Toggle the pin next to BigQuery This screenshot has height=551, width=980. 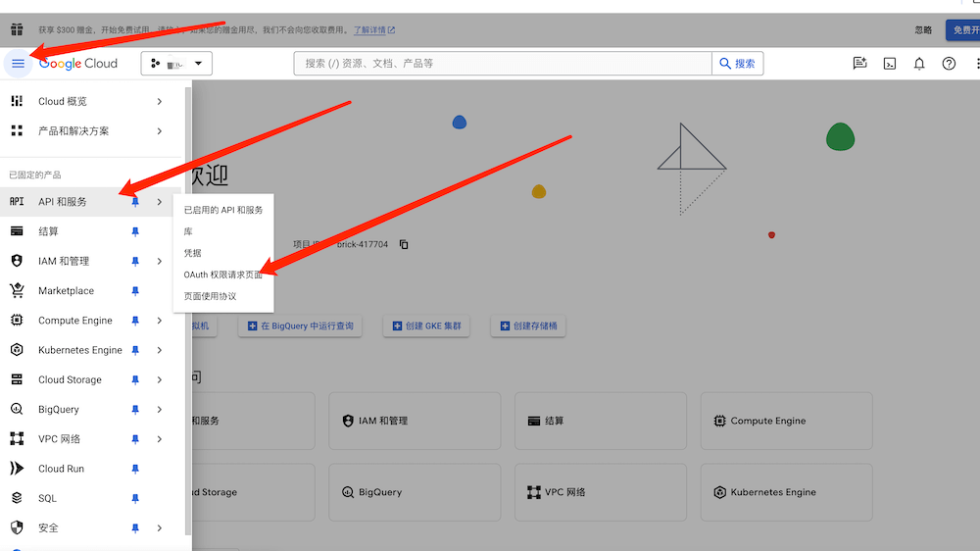[135, 410]
